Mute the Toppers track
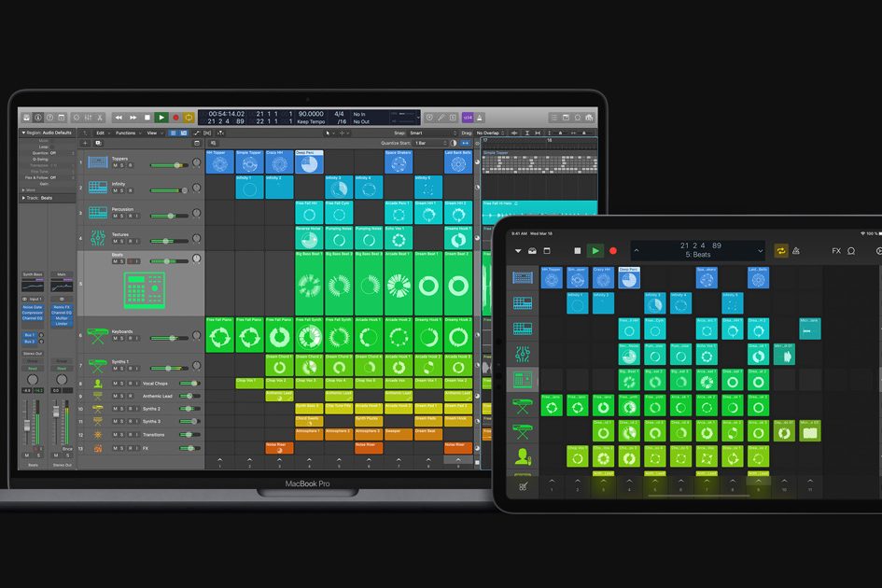Viewport: 882px width, 588px height. (x=116, y=165)
